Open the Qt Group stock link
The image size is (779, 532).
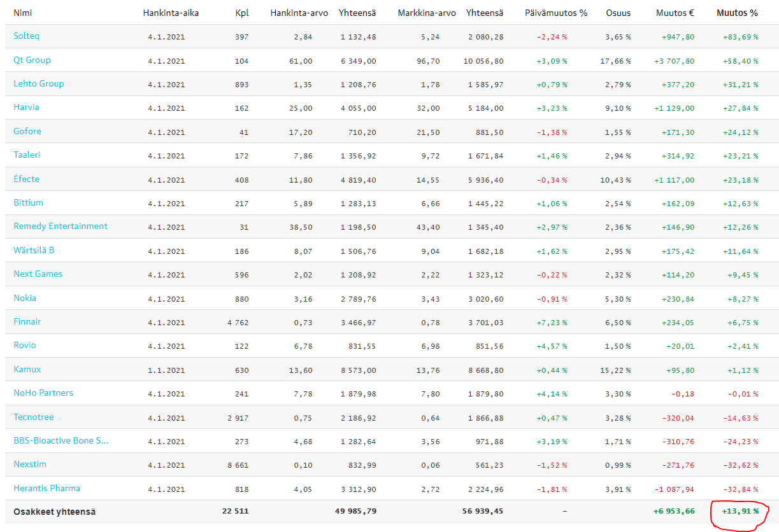(x=32, y=60)
